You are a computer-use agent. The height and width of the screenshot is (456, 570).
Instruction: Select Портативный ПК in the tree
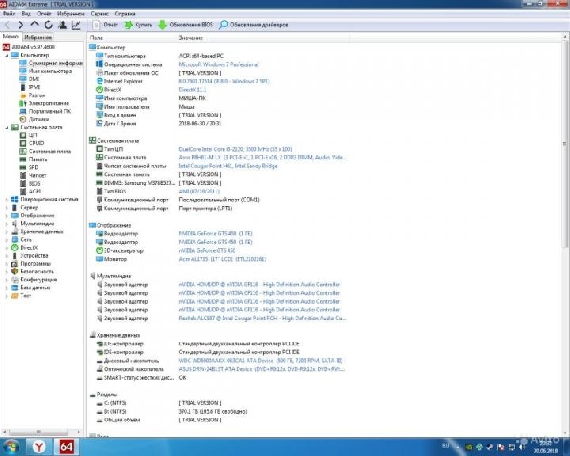pos(45,111)
